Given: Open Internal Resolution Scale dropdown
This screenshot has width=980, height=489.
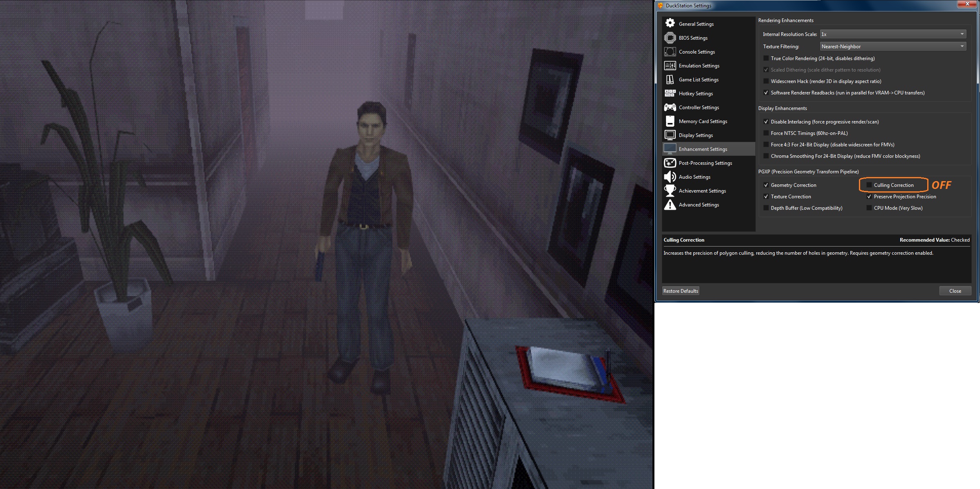Looking at the screenshot, I should [x=892, y=34].
